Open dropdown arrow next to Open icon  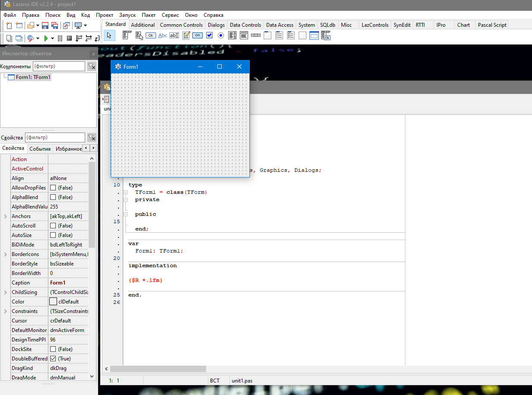click(38, 25)
